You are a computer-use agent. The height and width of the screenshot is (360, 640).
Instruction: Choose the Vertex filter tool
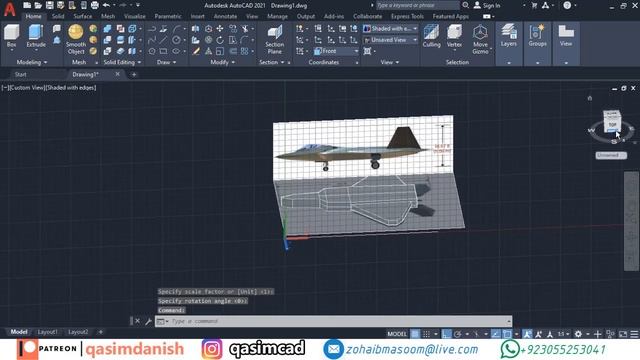pyautogui.click(x=454, y=37)
